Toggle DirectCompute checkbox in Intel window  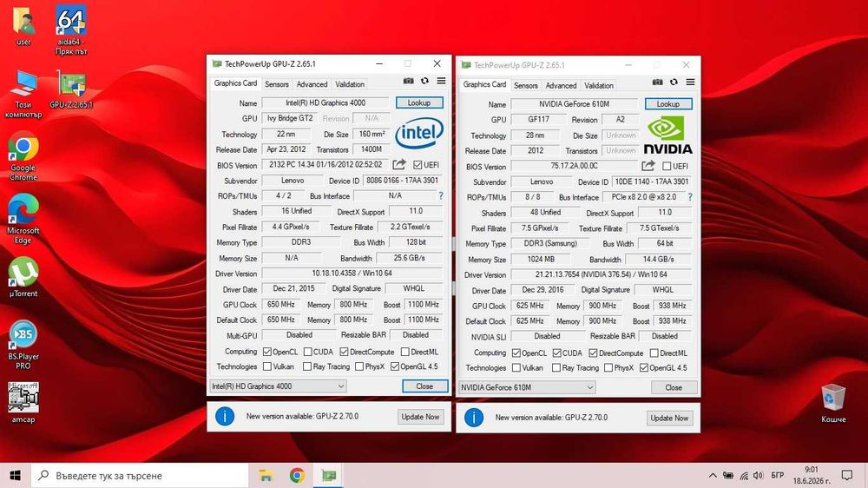(345, 352)
